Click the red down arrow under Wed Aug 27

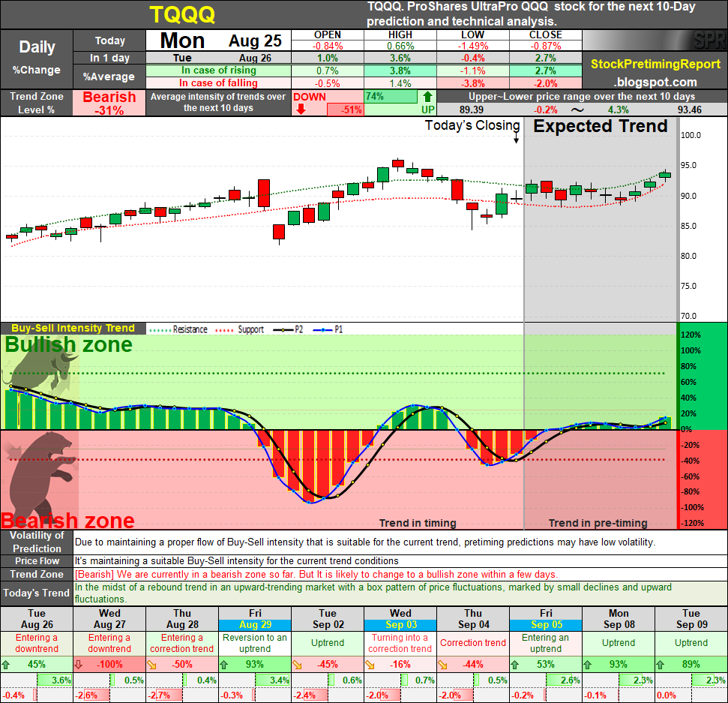79,665
